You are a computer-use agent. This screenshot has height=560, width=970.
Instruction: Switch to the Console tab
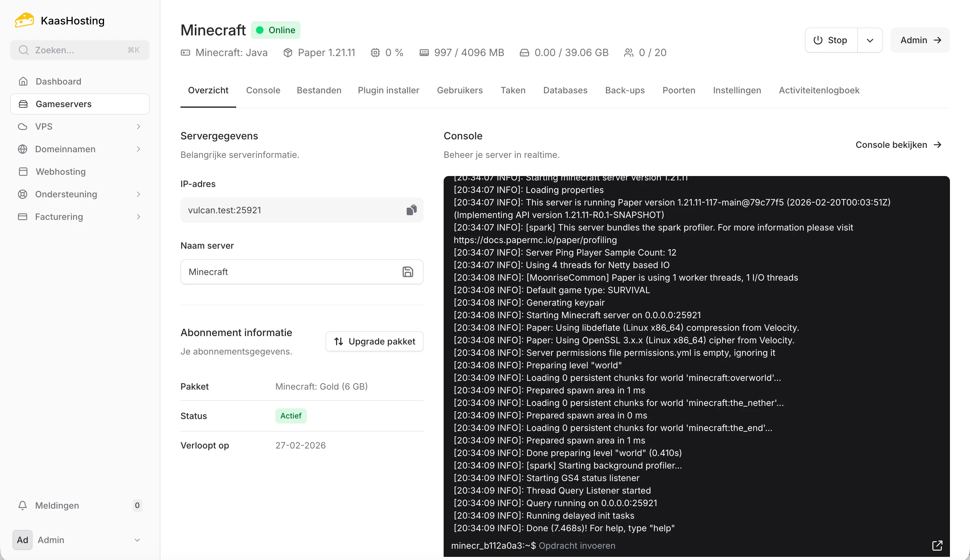coord(263,90)
